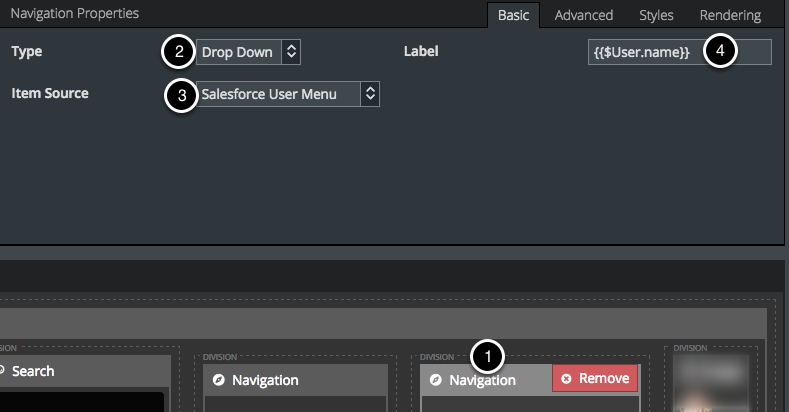Expand the Item Source Salesforce User Menu dropdown
The width and height of the screenshot is (789, 412).
pyautogui.click(x=278, y=94)
